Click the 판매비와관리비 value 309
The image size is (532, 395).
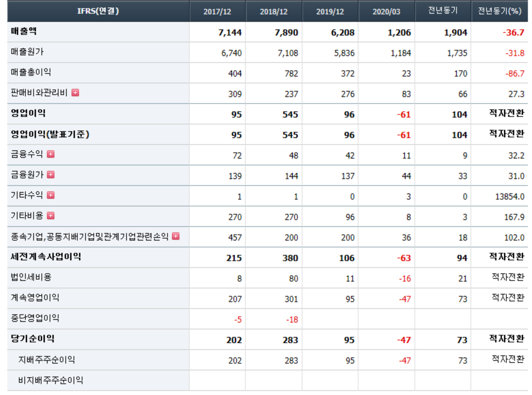click(x=235, y=94)
